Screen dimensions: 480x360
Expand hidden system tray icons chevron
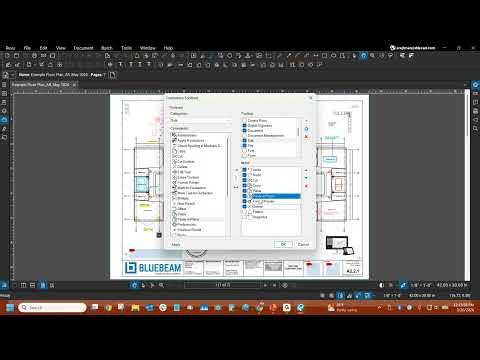pyautogui.click(x=379, y=308)
